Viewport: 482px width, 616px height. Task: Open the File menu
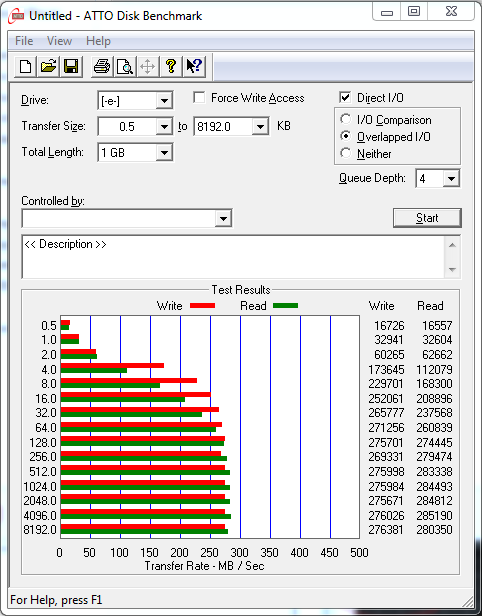24,41
